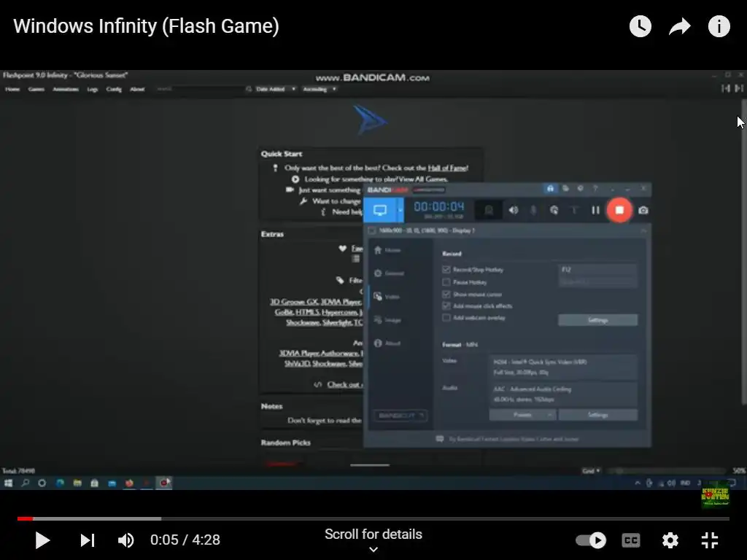This screenshot has height=560, width=747.
Task: Skip to the next video
Action: (88, 540)
